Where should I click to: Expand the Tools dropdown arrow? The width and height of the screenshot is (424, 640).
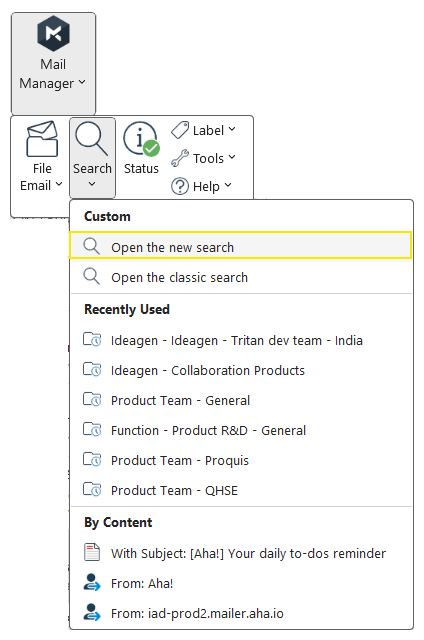coord(232,157)
